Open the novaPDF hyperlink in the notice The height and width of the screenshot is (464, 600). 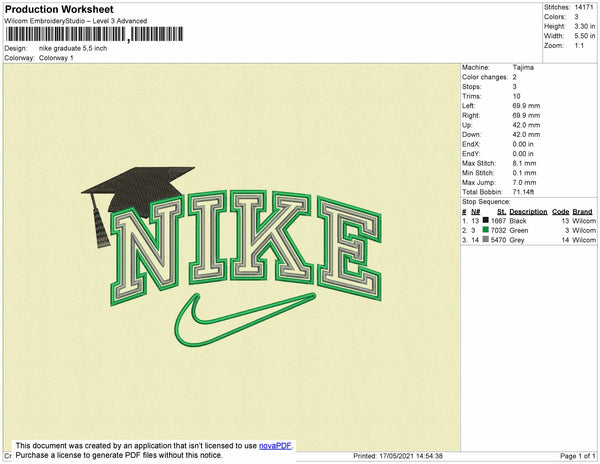[275, 446]
